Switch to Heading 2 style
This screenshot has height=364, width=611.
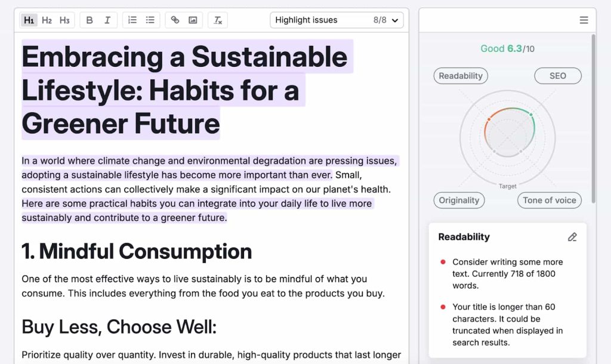click(47, 20)
